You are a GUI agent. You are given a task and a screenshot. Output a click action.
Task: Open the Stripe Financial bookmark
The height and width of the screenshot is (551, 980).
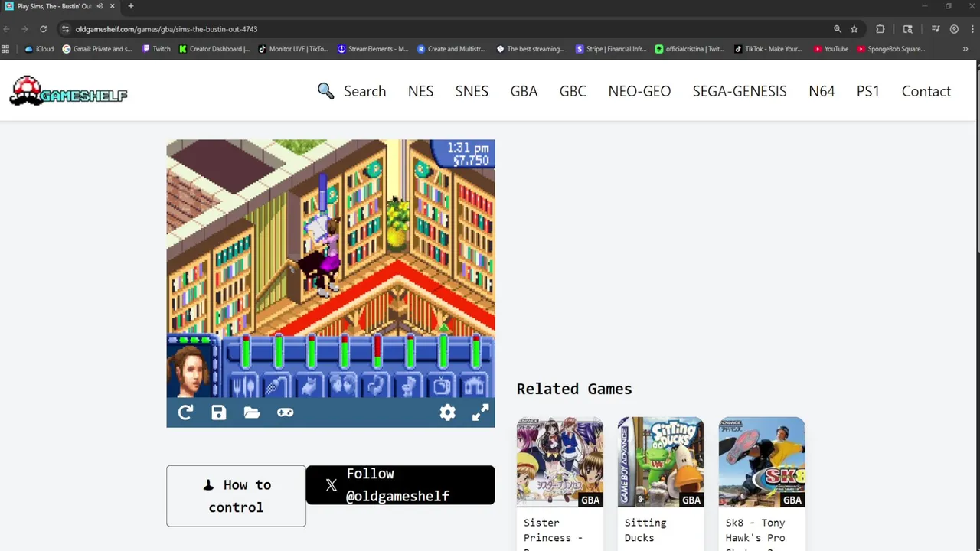pos(611,49)
